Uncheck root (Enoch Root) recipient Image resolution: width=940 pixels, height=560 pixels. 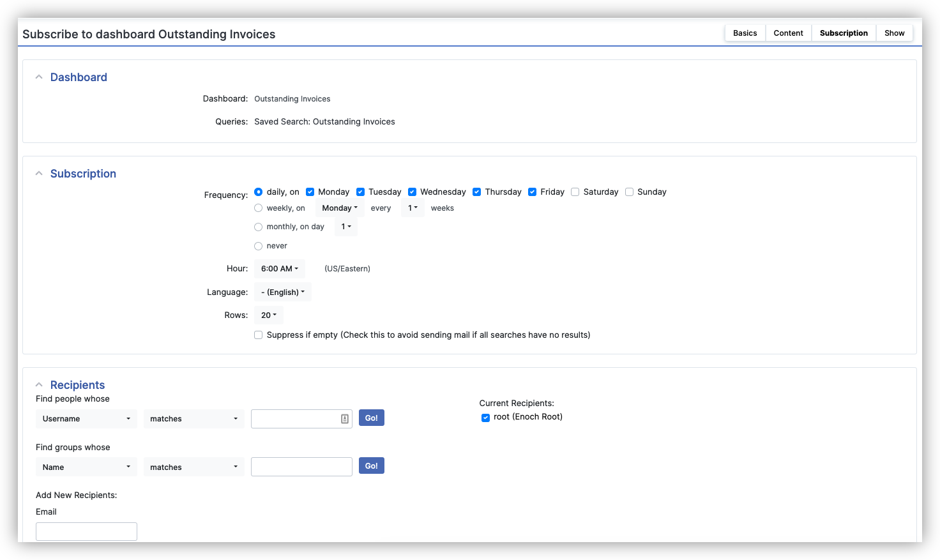pyautogui.click(x=485, y=417)
